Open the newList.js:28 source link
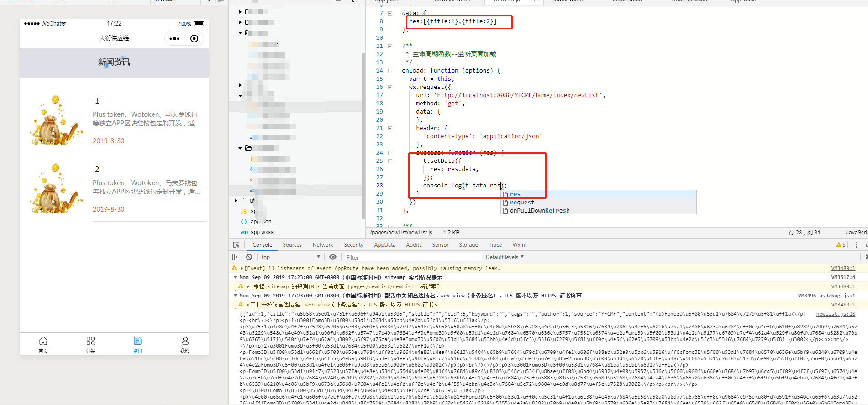Viewport: 868px width, 405px height. [x=835, y=314]
